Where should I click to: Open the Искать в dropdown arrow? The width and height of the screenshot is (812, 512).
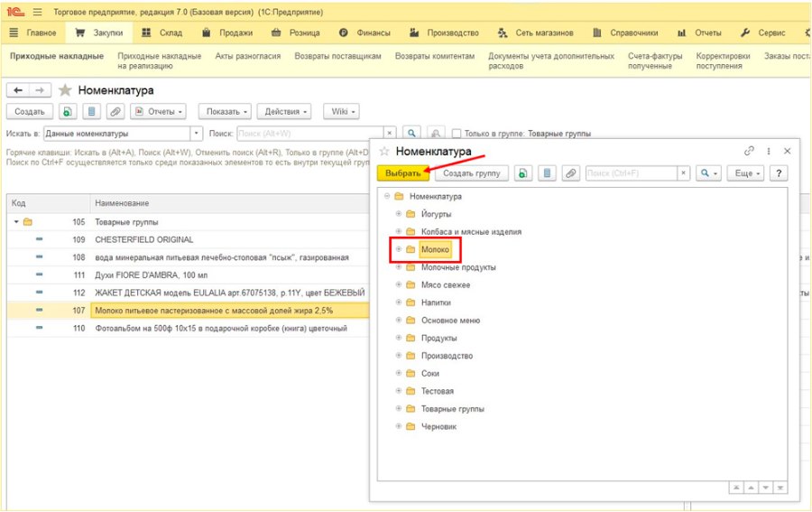pos(197,133)
